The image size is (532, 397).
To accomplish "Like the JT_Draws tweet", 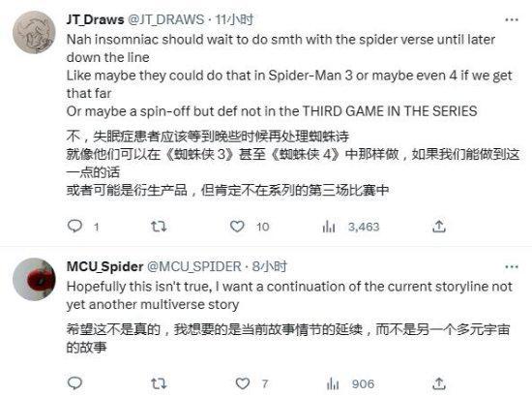I will pyautogui.click(x=237, y=227).
